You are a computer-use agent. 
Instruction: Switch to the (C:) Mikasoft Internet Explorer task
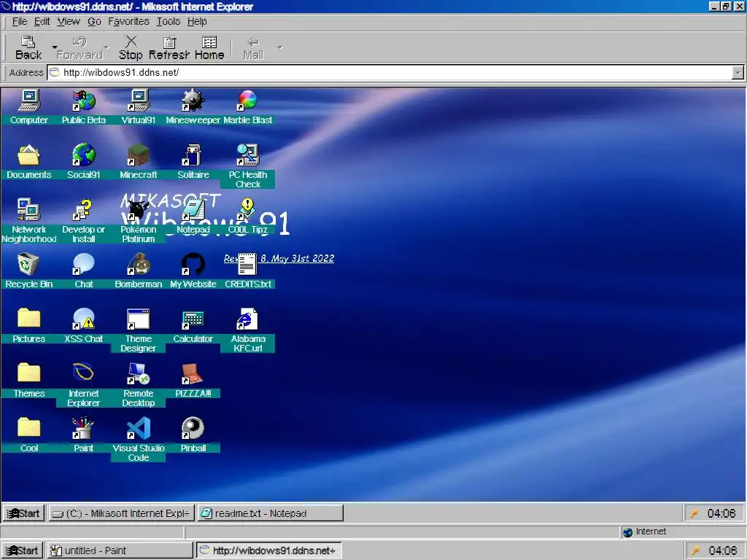click(x=121, y=513)
